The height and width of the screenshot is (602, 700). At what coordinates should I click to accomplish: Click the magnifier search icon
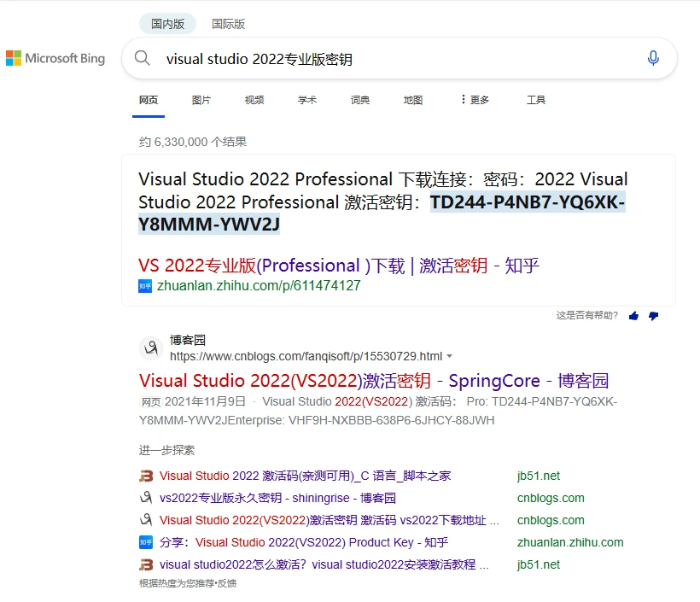(x=143, y=58)
